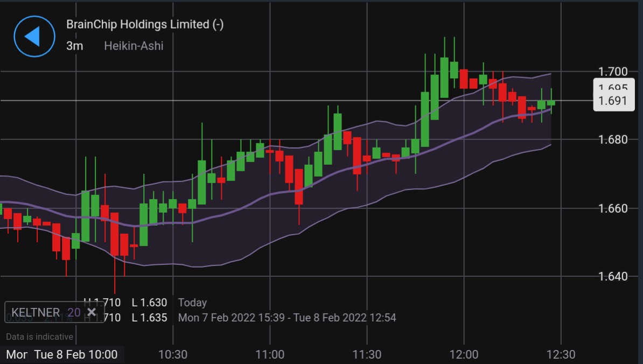The width and height of the screenshot is (643, 364).
Task: Click the 1.660 price axis label
Action: pyautogui.click(x=613, y=208)
